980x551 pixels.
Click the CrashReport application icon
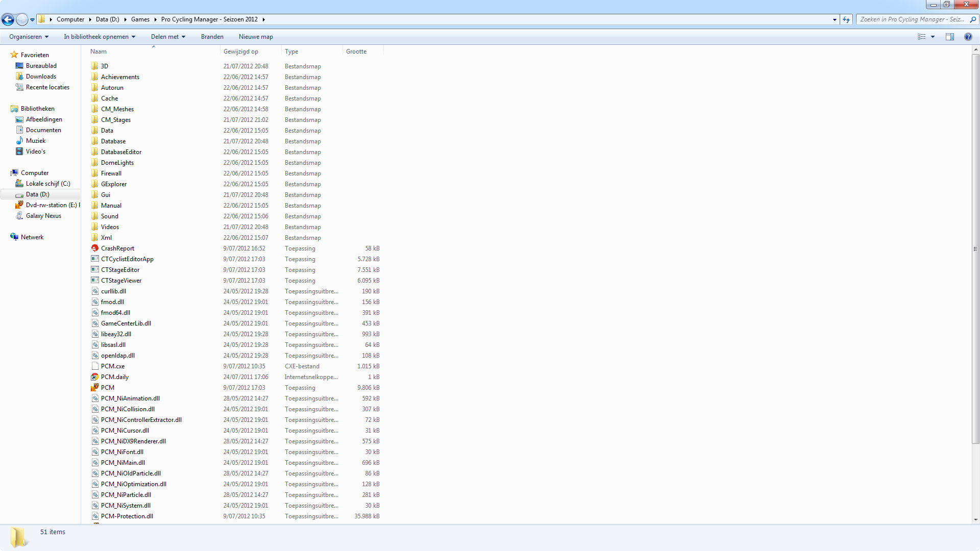(95, 248)
